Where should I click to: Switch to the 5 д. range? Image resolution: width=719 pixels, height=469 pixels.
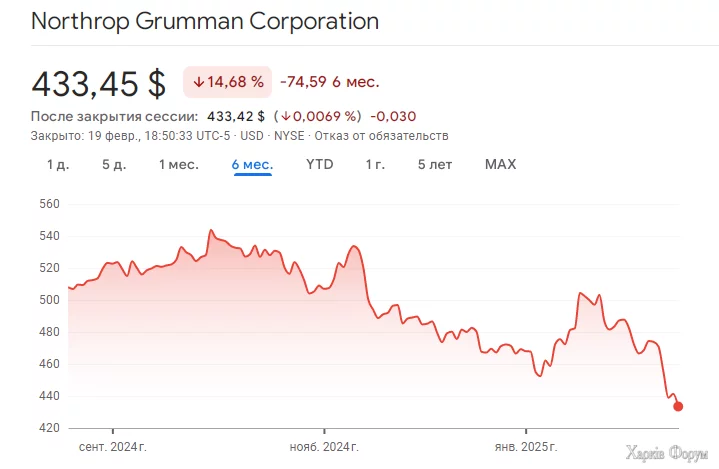(113, 164)
